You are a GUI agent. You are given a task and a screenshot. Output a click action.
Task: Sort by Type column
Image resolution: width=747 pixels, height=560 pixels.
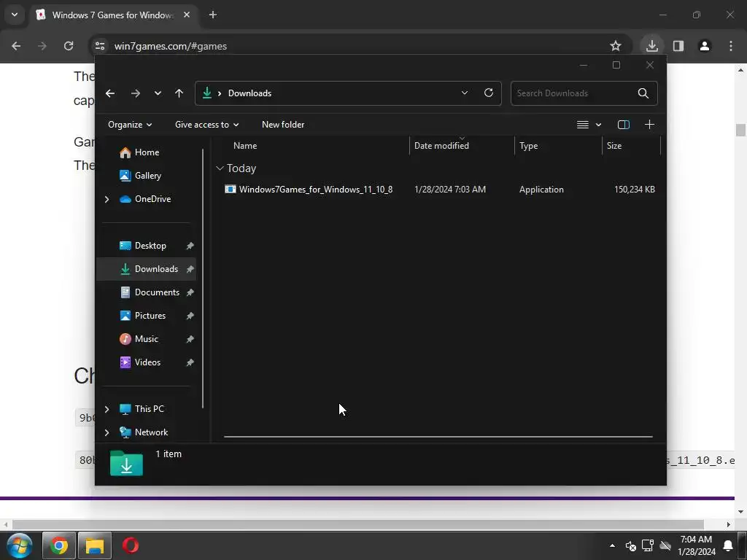528,146
